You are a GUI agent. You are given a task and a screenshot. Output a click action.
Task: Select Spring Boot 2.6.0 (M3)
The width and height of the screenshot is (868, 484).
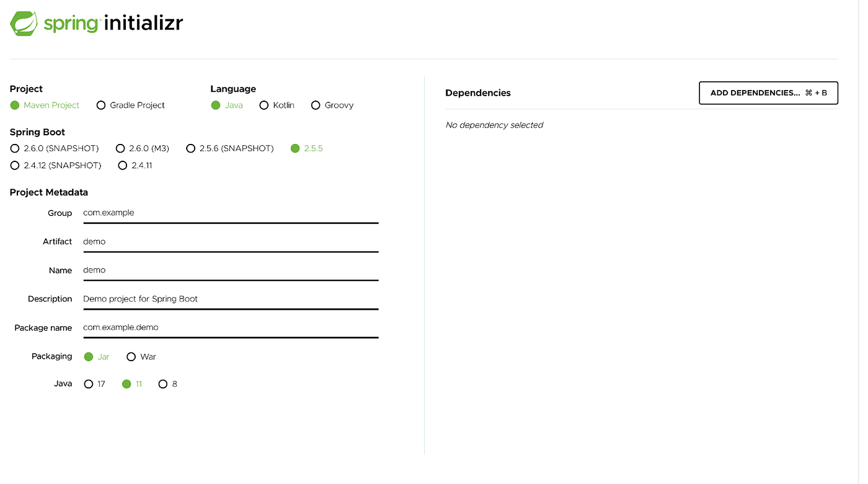(143, 148)
